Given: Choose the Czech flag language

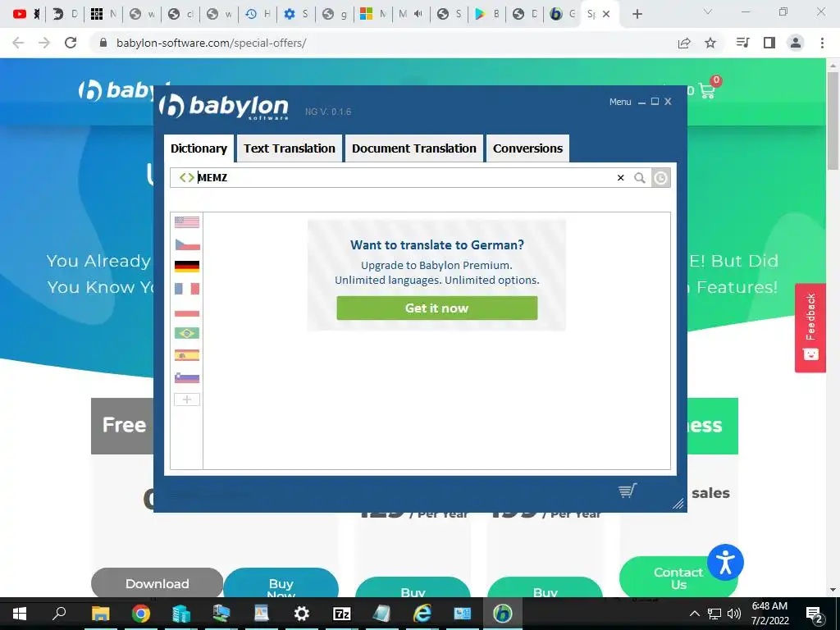Looking at the screenshot, I should point(187,244).
